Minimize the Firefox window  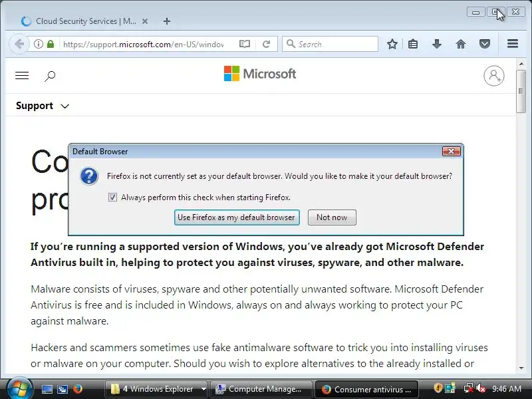(x=475, y=12)
